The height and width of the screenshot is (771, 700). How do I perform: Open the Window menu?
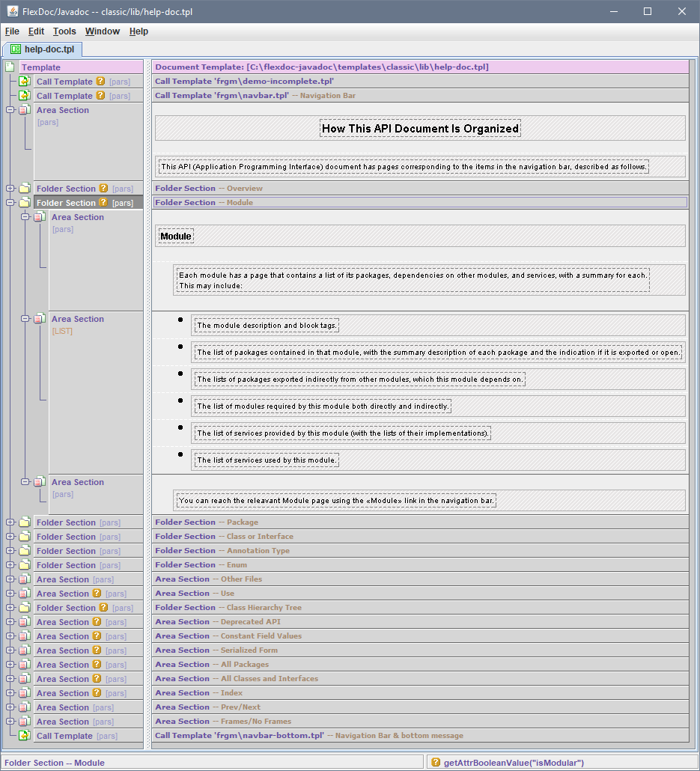102,31
